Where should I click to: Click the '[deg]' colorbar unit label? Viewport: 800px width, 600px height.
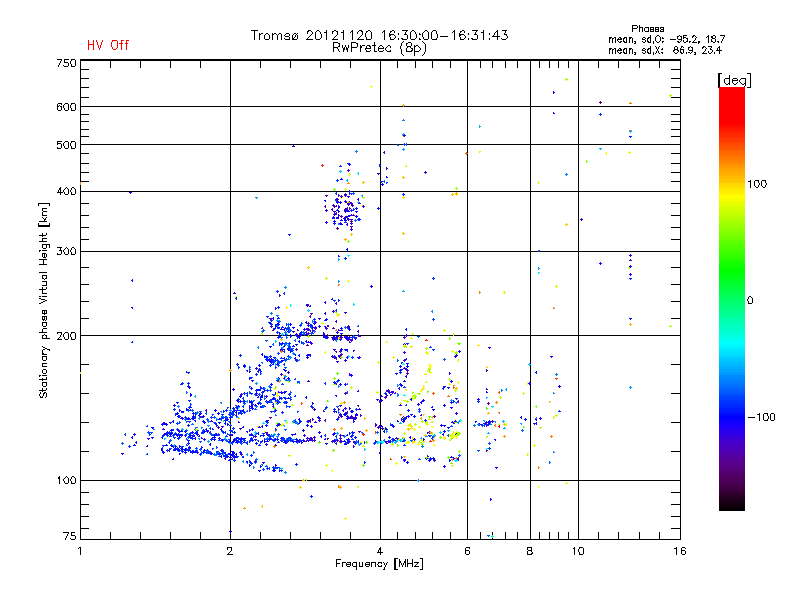[x=734, y=80]
